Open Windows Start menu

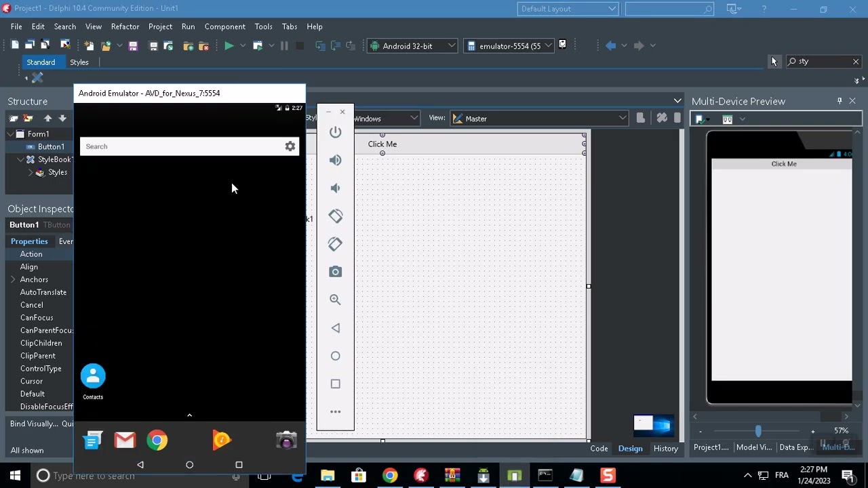coord(15,476)
